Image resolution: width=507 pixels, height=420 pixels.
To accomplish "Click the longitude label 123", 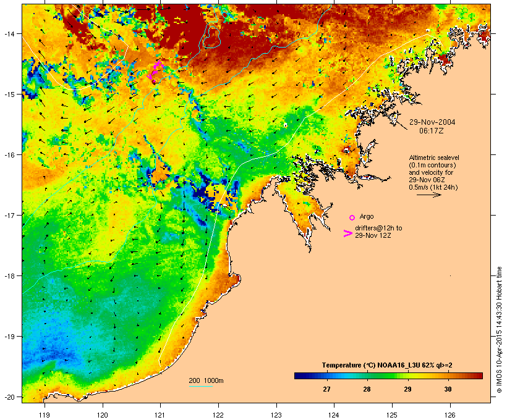I will [276, 415].
